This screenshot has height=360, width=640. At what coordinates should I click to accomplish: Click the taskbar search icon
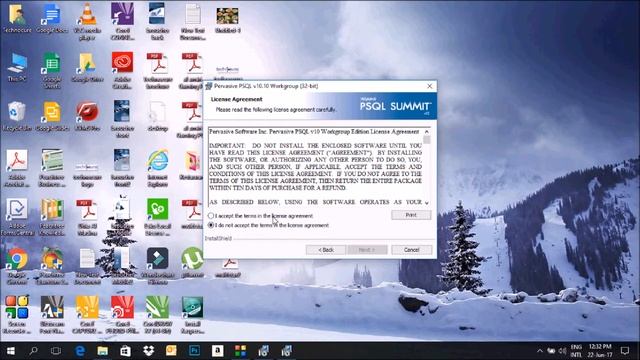34,351
